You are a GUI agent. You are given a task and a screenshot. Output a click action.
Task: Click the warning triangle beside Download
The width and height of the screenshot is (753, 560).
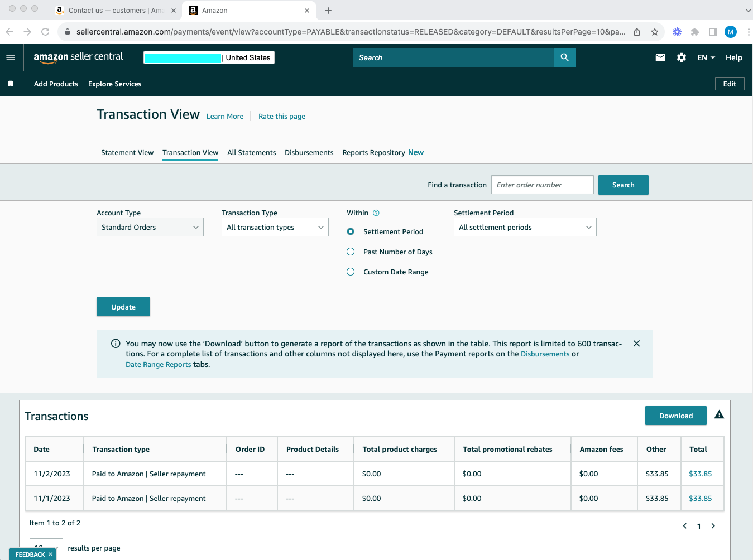point(719,414)
